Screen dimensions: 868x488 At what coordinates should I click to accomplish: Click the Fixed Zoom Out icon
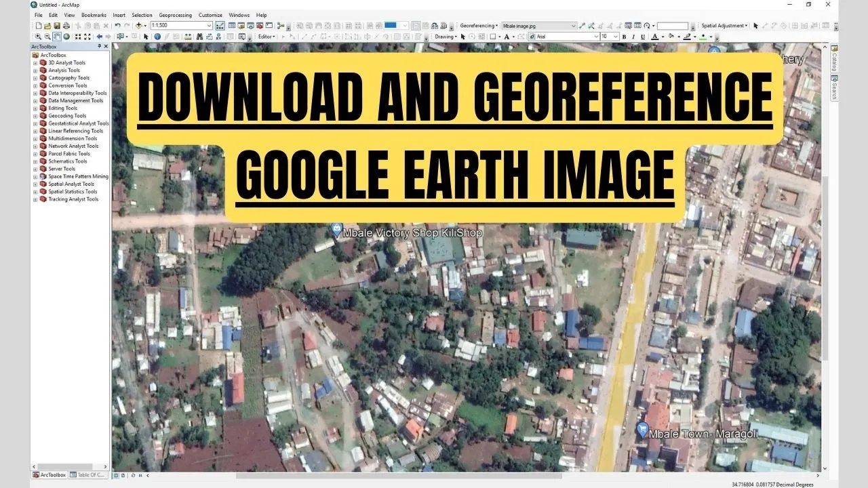pos(87,36)
